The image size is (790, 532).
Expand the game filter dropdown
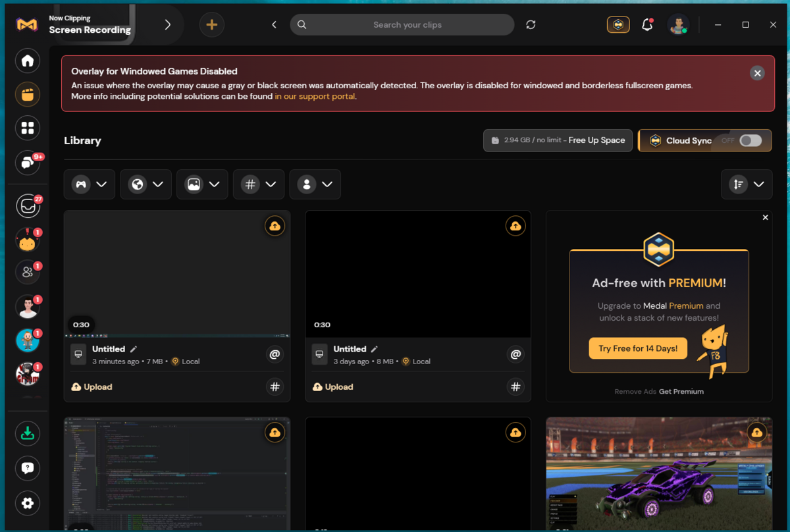(x=90, y=184)
